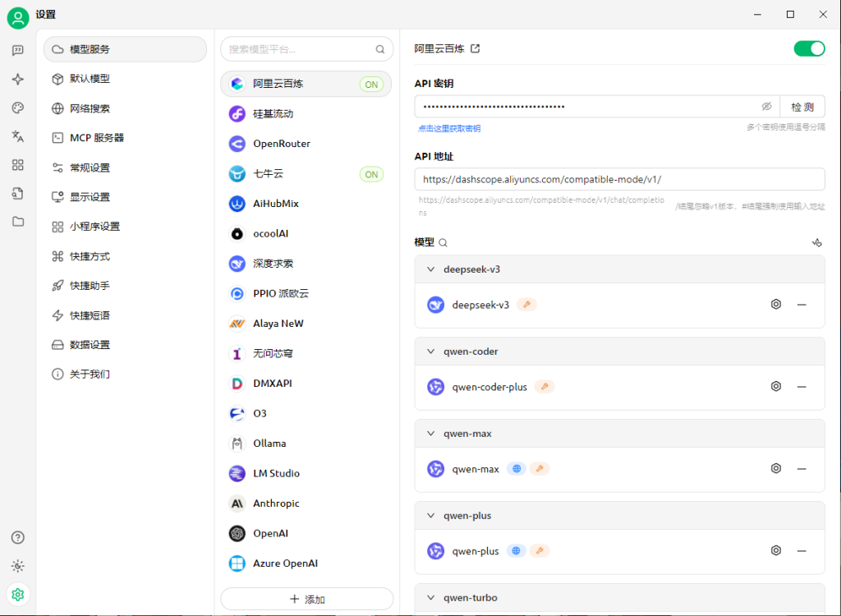
Task: Collapse the qwen-plus model group
Action: 430,516
